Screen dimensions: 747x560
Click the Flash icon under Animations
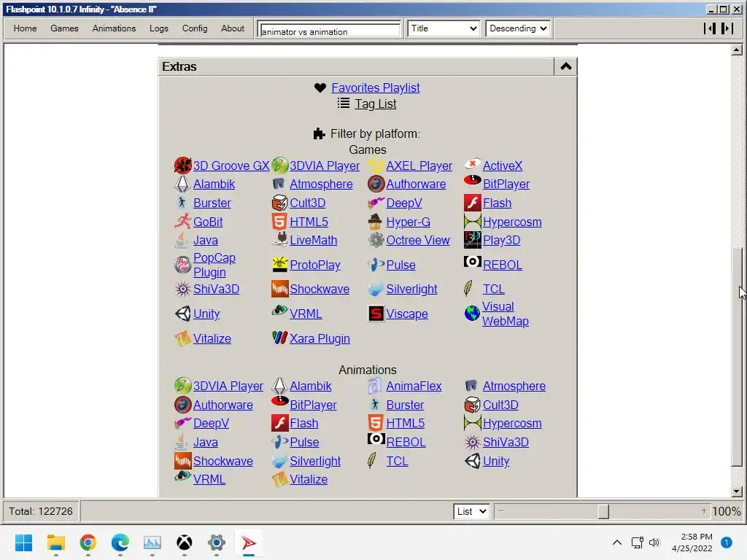point(279,423)
